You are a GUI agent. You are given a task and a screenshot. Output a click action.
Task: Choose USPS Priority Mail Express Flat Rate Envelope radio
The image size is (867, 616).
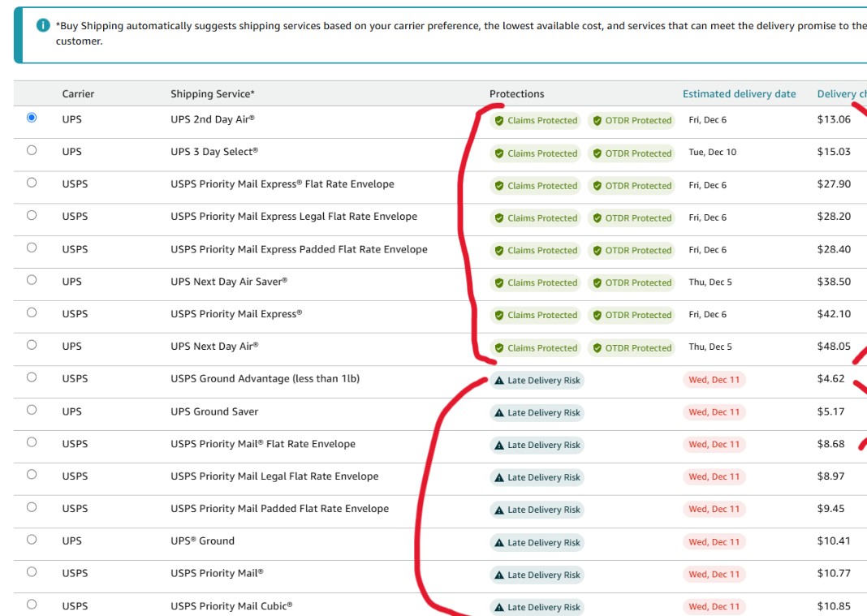(x=32, y=183)
